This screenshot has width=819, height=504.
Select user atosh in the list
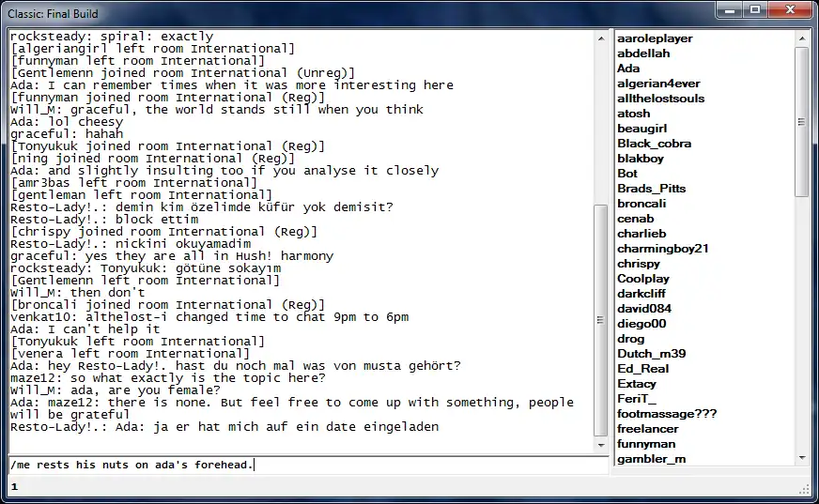coord(634,114)
